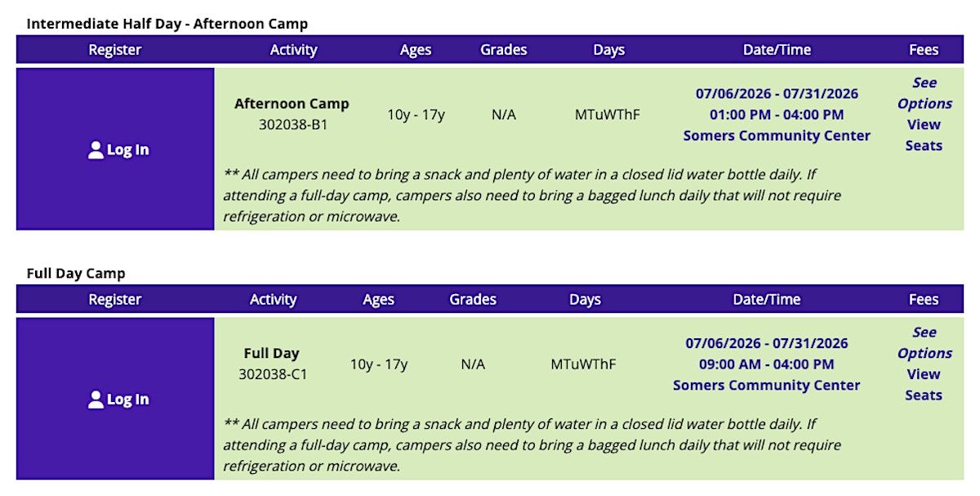This screenshot has width=980, height=496.
Task: Click Full Day time 09:00 AM - 04:00 PM
Action: click(766, 364)
